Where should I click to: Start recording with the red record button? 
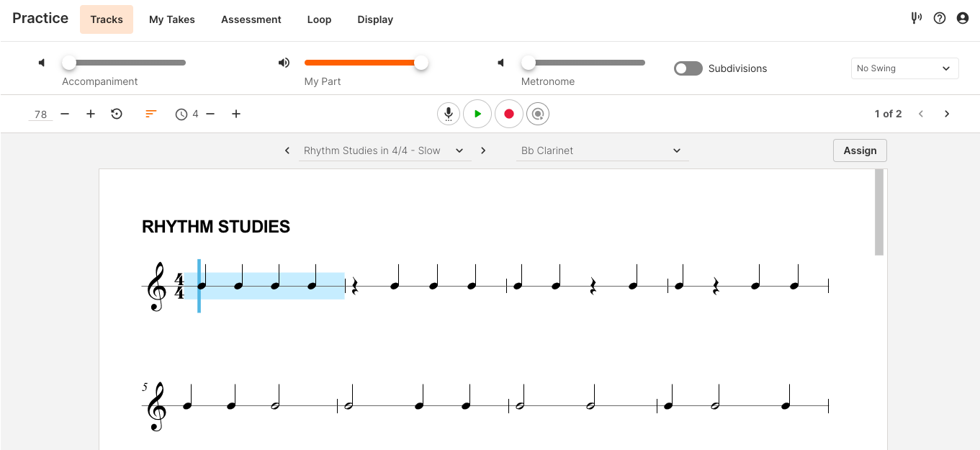pyautogui.click(x=509, y=113)
